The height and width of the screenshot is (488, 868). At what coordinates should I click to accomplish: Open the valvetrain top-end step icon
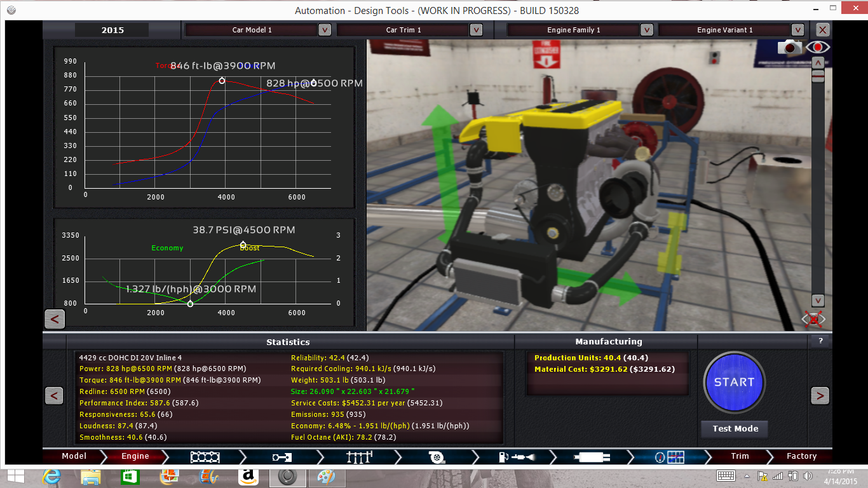pyautogui.click(x=360, y=456)
